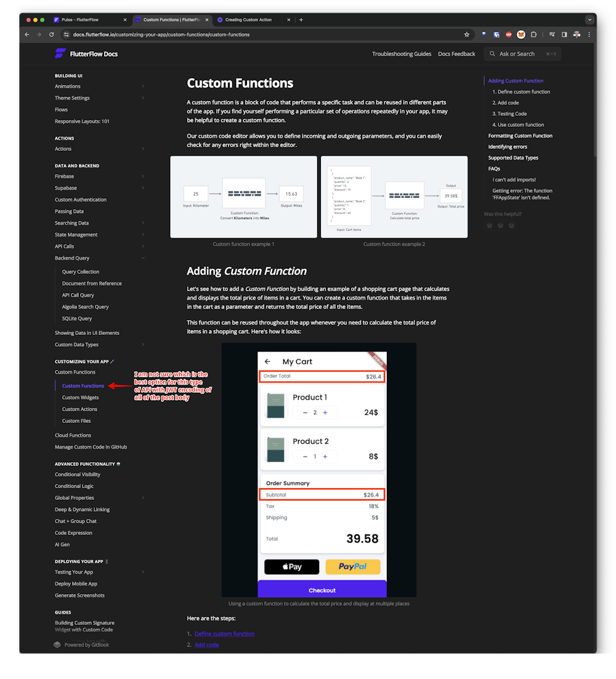This screenshot has height=679, width=616.
Task: Click the GitBook logo icon
Action: point(57,645)
